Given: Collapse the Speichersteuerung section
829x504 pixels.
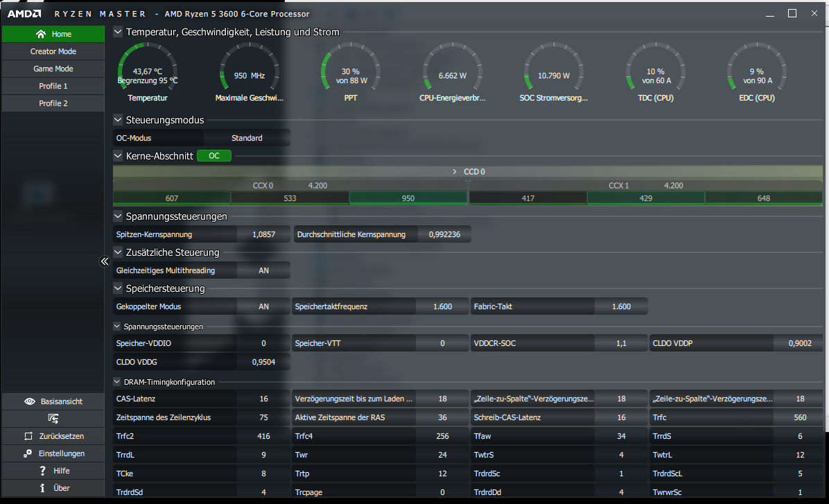Looking at the screenshot, I should pyautogui.click(x=118, y=288).
